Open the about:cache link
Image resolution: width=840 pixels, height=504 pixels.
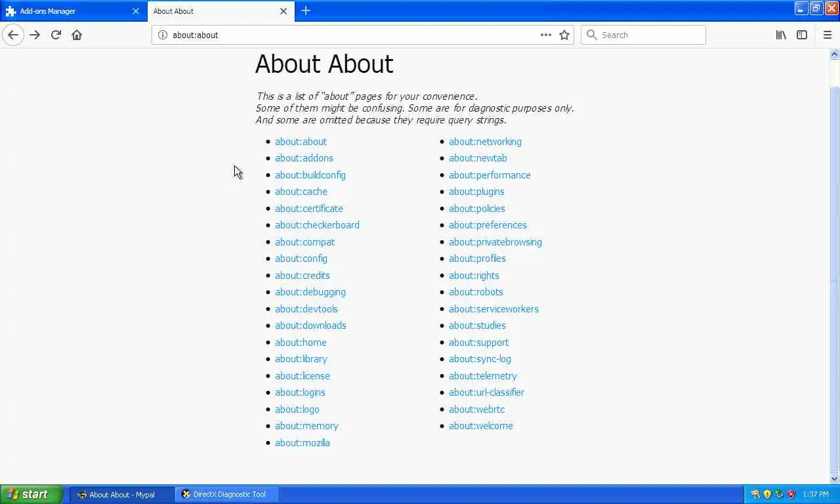301,192
